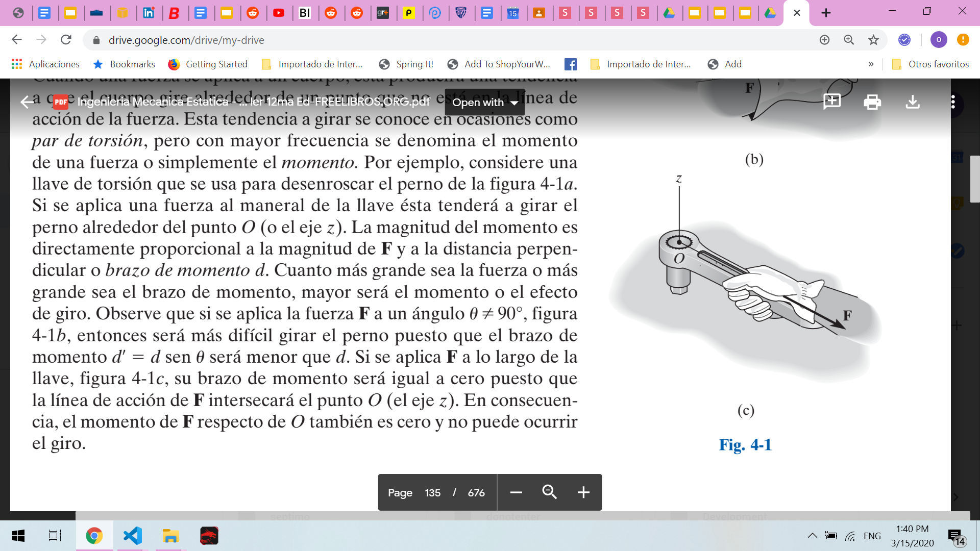This screenshot has height=551, width=980.
Task: Print the PDF document
Action: point(872,102)
